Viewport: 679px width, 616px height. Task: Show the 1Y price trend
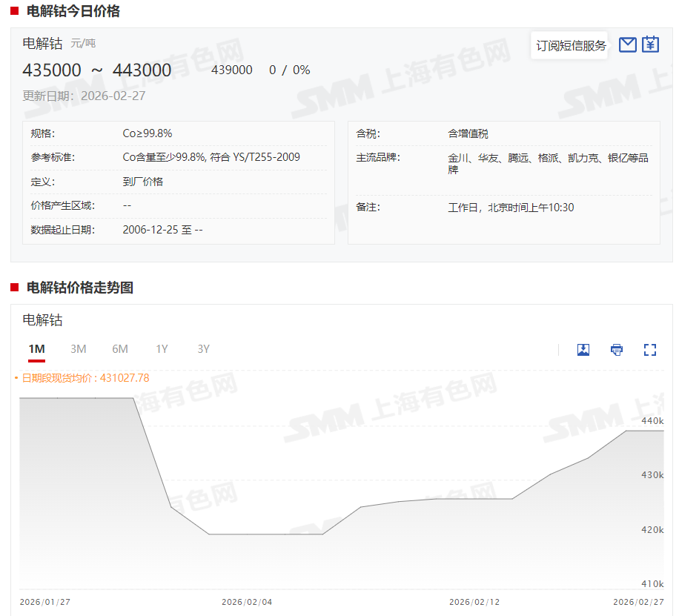point(162,349)
